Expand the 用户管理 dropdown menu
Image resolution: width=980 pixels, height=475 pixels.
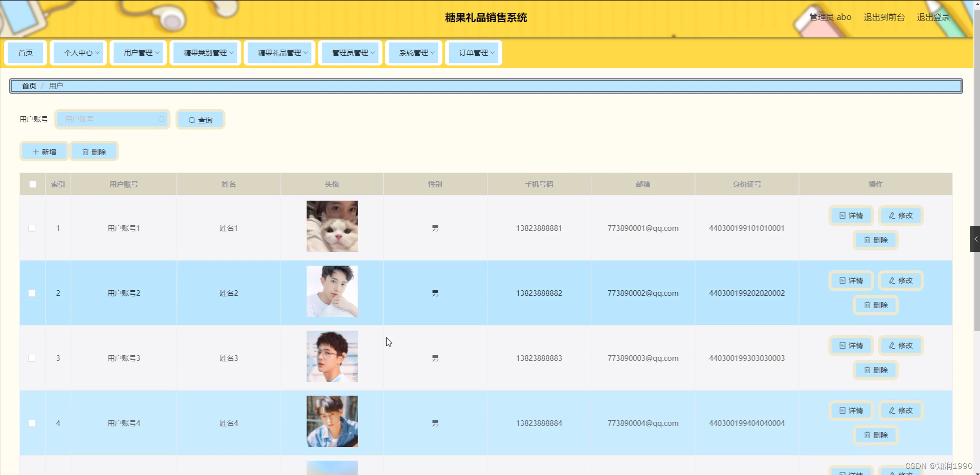click(x=138, y=52)
